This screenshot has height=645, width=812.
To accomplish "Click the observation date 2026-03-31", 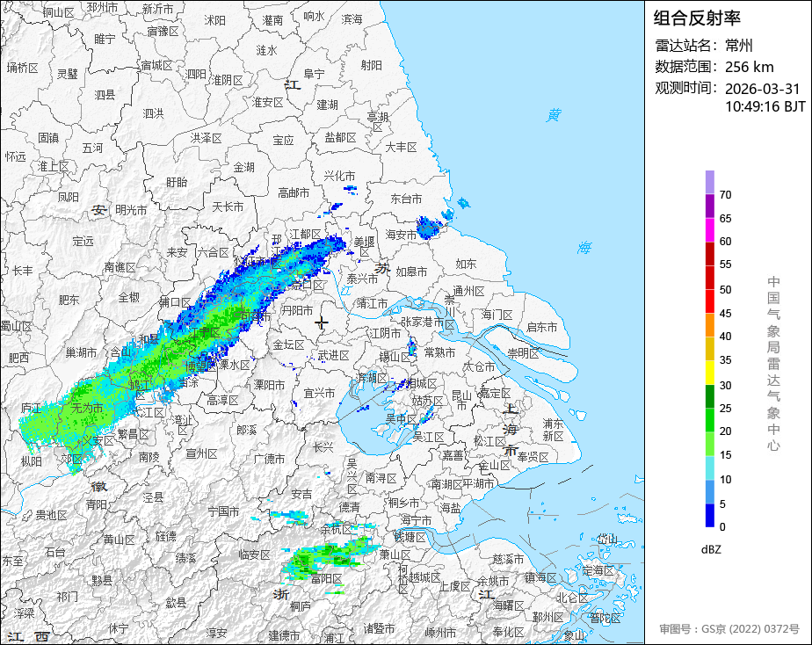I will click(762, 89).
